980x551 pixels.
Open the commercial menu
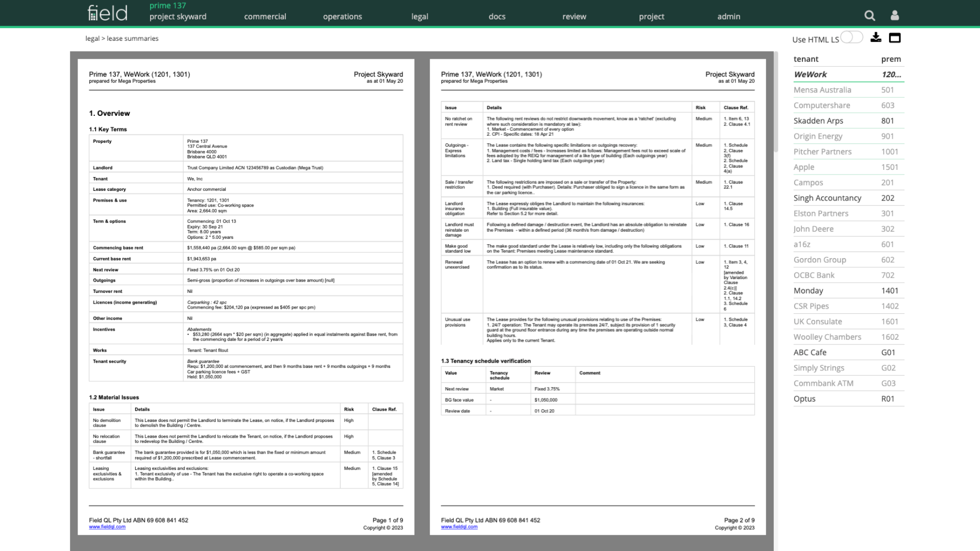coord(265,16)
